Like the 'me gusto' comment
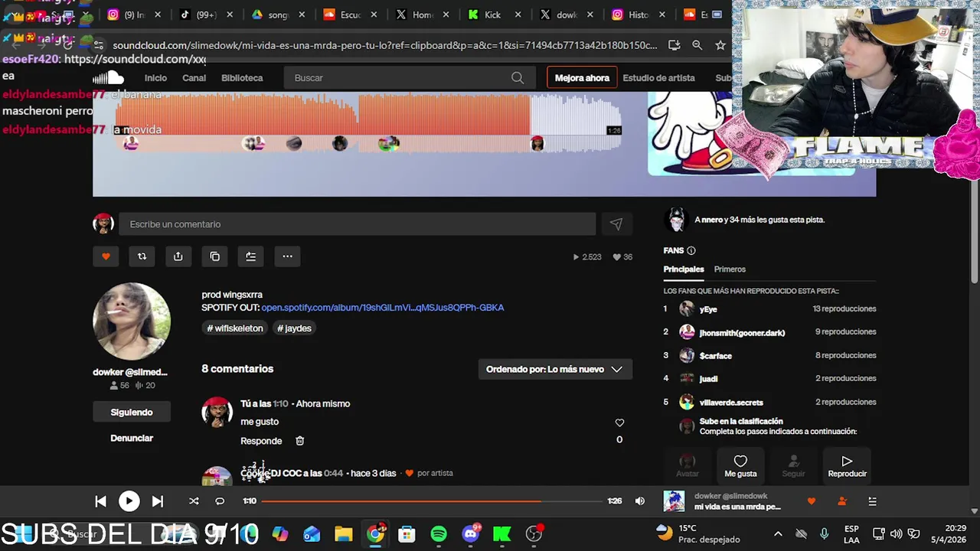 coord(619,422)
